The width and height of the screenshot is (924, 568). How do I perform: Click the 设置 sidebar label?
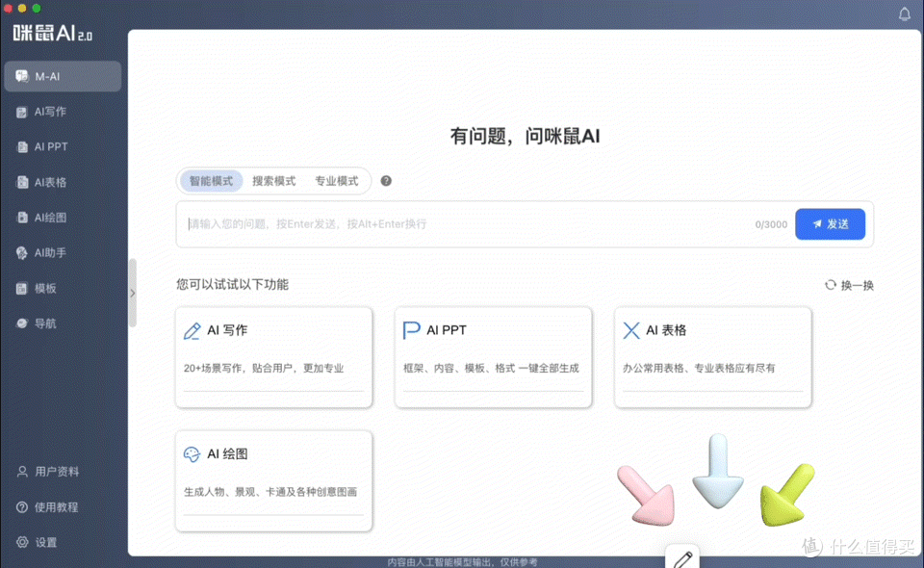pyautogui.click(x=45, y=542)
